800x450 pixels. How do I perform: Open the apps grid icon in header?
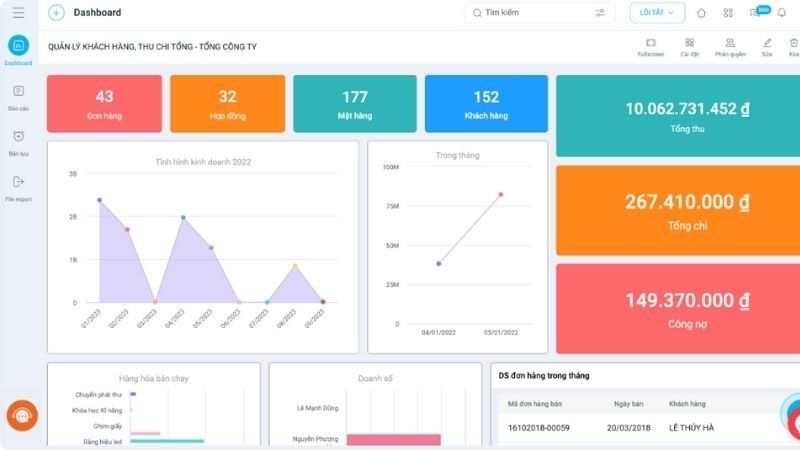(728, 13)
